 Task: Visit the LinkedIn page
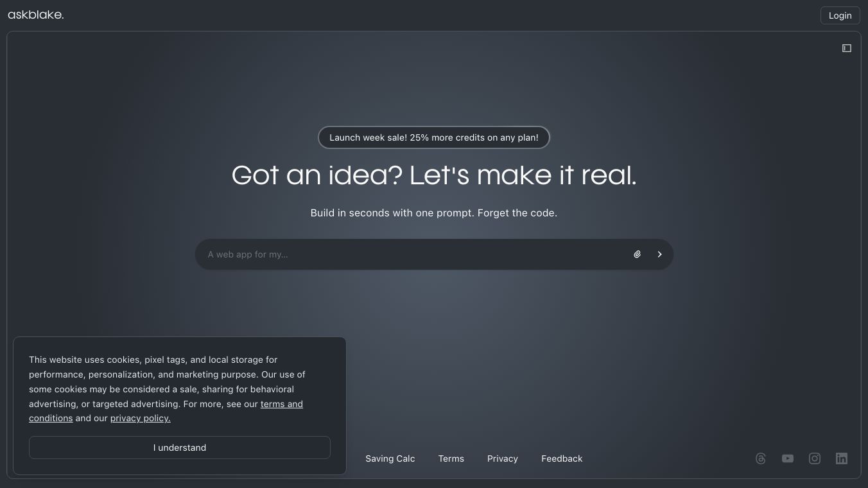[x=842, y=458]
